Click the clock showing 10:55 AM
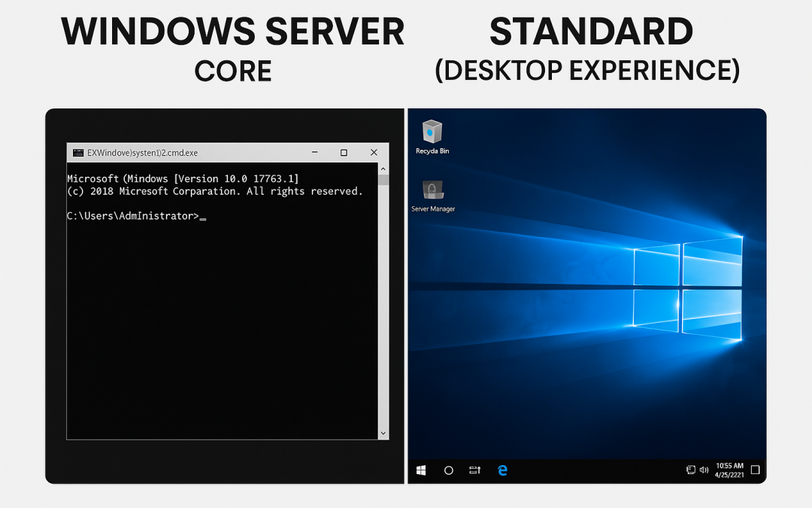The image size is (812, 508). 729,466
